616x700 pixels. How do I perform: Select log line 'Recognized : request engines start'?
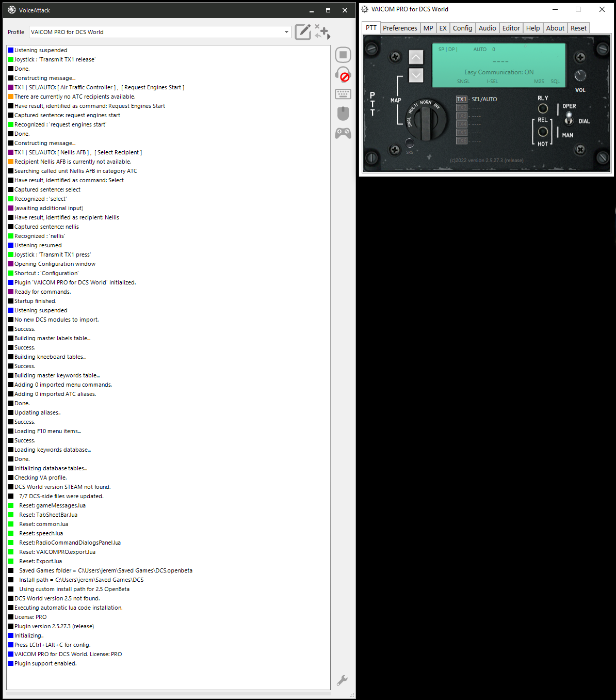[x=60, y=124]
